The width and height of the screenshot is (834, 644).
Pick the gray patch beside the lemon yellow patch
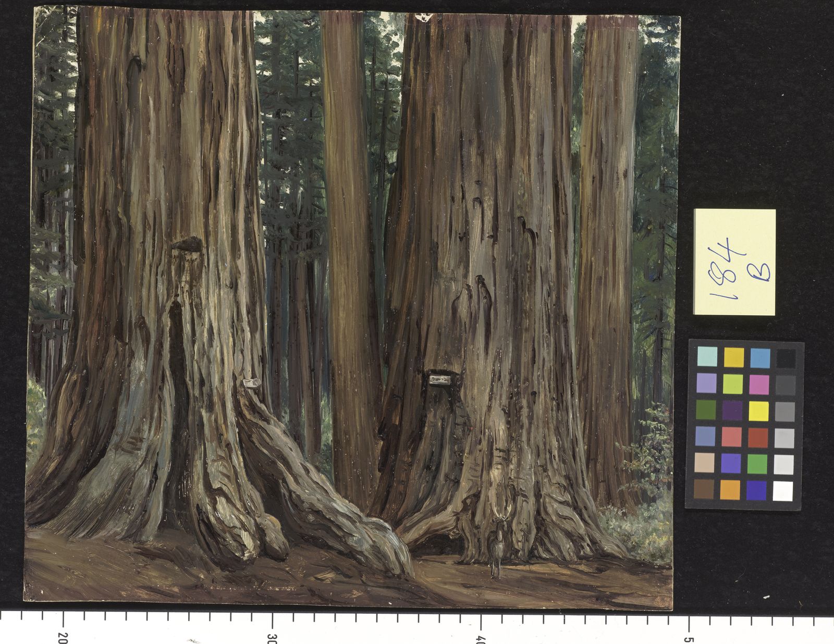click(785, 412)
